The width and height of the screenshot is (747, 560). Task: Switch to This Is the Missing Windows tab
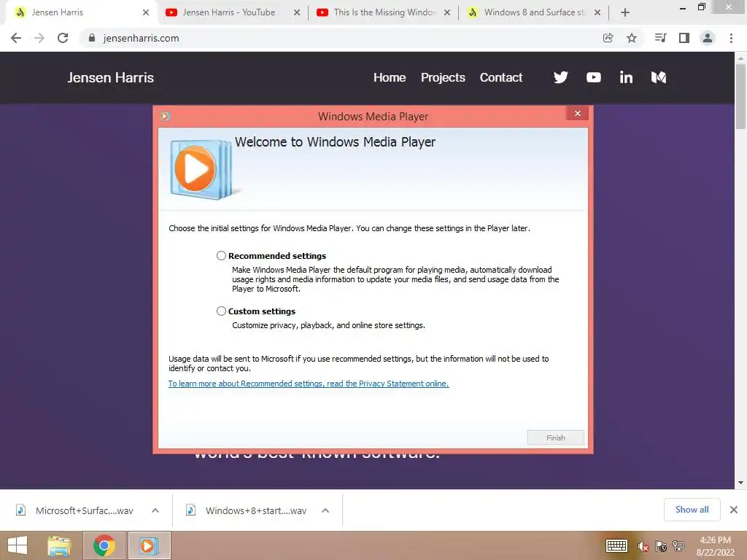pyautogui.click(x=384, y=12)
